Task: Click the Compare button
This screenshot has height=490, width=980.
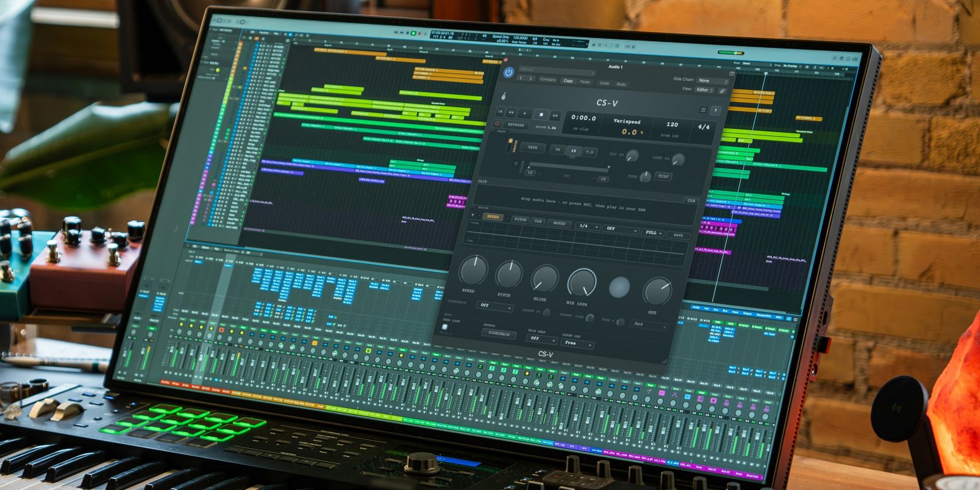Action: [x=548, y=80]
